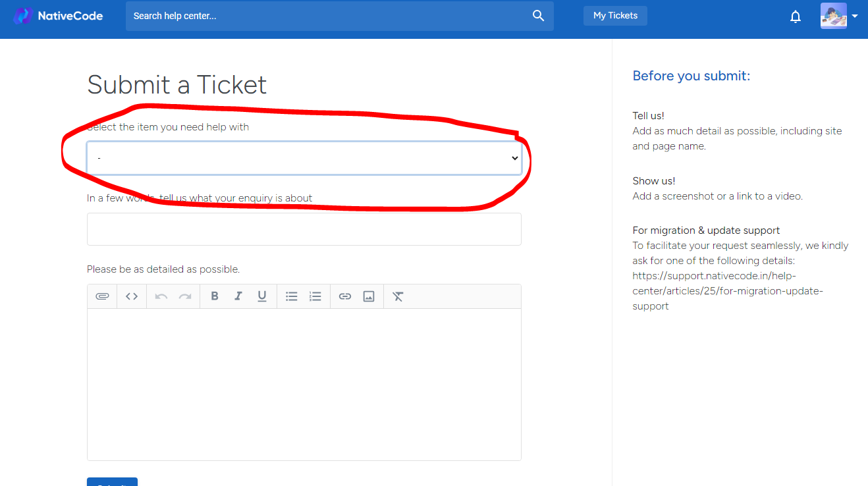868x486 pixels.
Task: Click the code block icon in editor
Action: [x=132, y=296]
